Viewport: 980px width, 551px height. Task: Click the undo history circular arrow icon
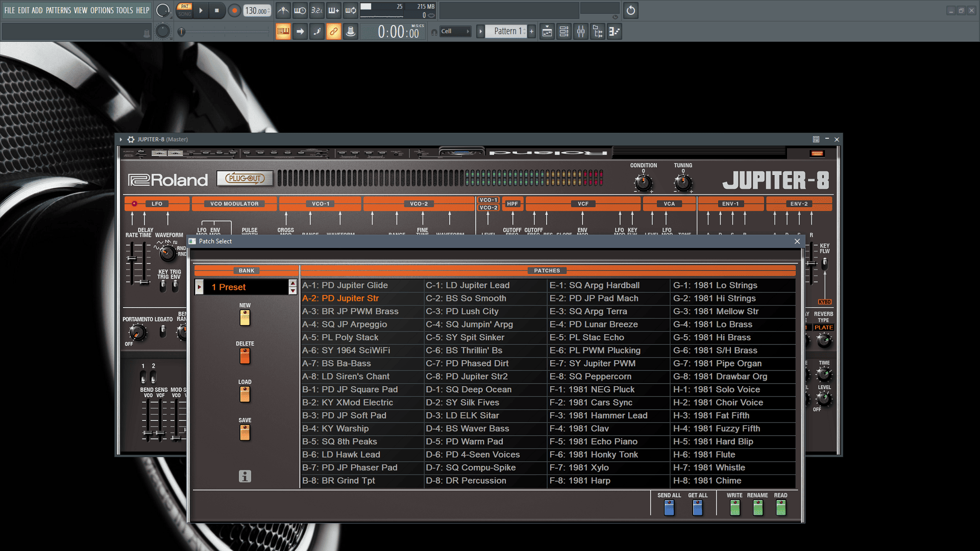(631, 10)
